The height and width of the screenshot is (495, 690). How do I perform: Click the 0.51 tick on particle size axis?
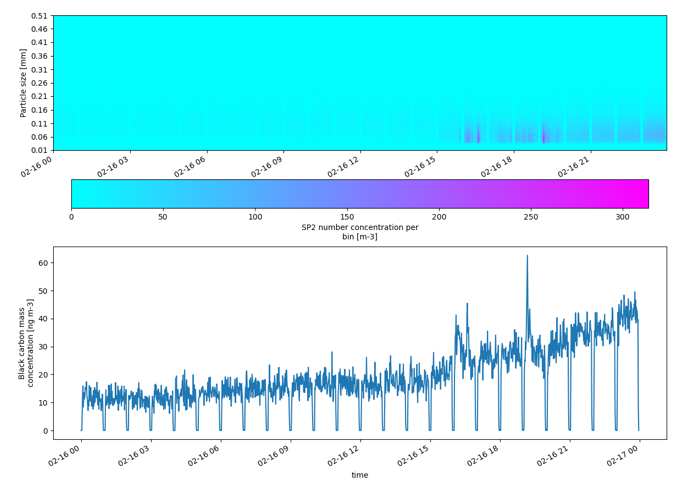click(x=39, y=16)
